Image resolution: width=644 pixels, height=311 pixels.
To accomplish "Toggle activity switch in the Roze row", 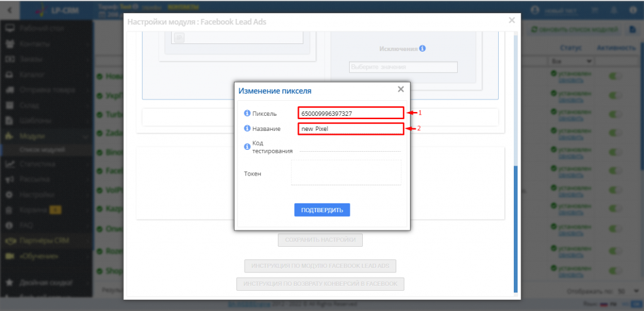I will (616, 251).
